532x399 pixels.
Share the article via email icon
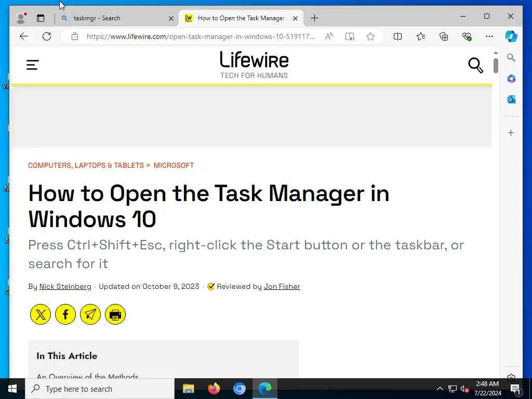point(90,314)
